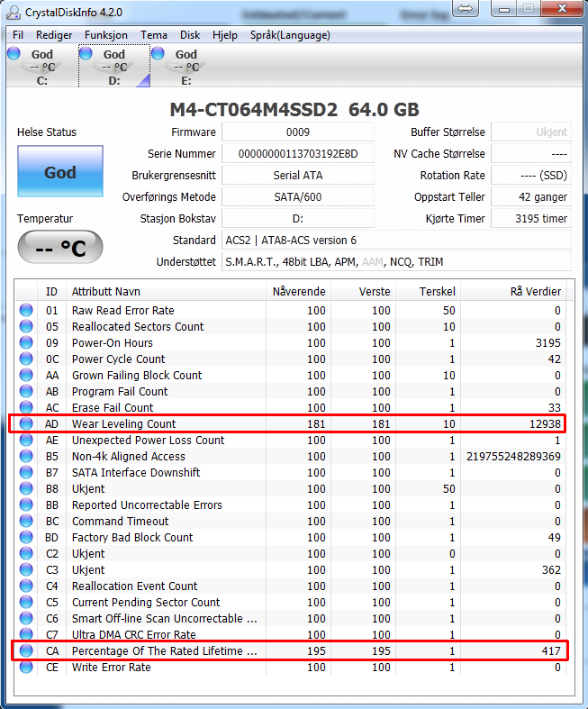Click blue status orb for Reallocated Sectors Count
Viewport: 588px width, 709px height.
pyautogui.click(x=26, y=326)
